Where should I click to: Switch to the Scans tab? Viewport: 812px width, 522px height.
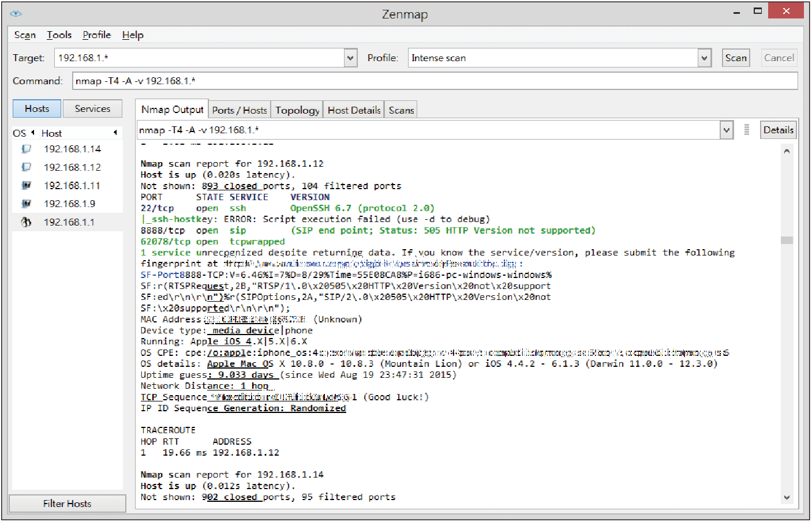click(402, 110)
